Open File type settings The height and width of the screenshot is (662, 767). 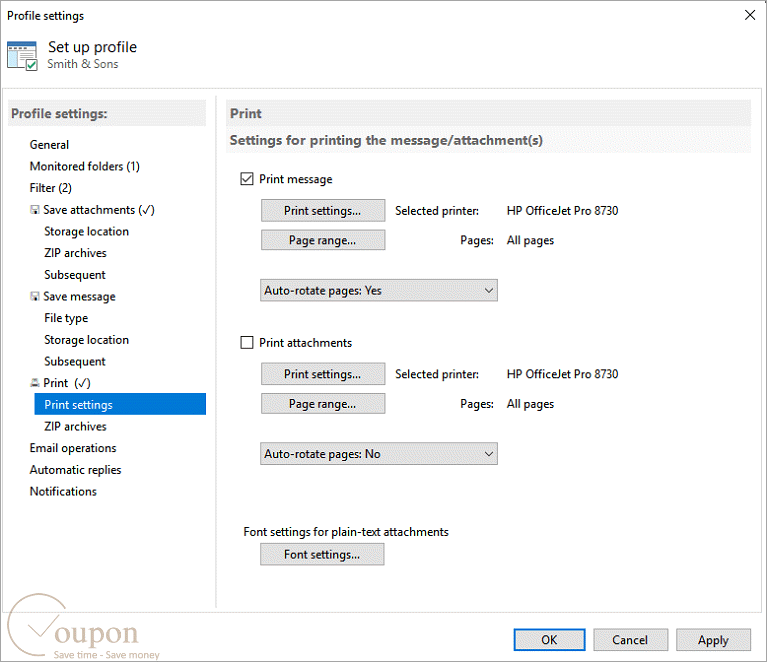click(66, 318)
